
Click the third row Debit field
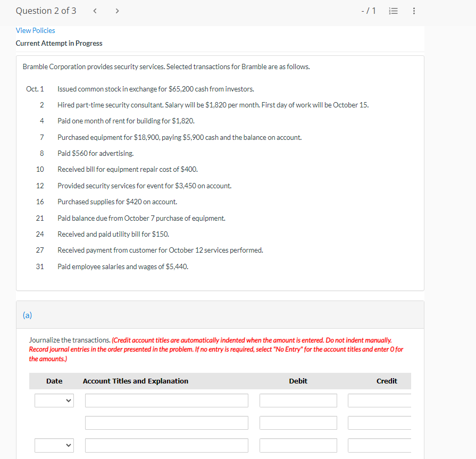(x=298, y=445)
